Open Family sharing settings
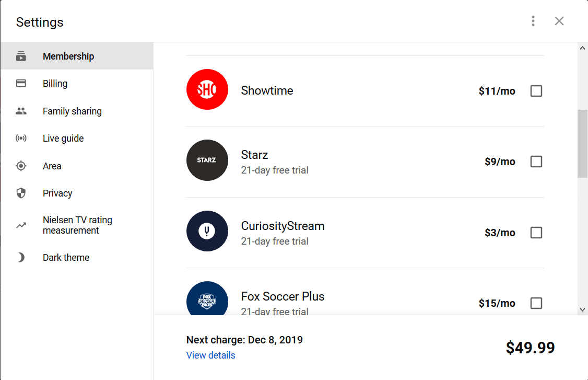This screenshot has width=588, height=380. pyautogui.click(x=77, y=111)
